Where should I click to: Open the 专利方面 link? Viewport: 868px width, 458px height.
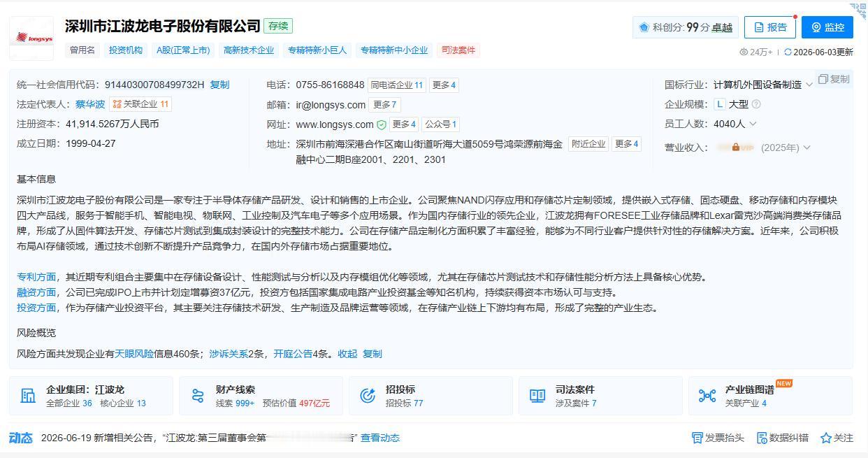(x=36, y=277)
